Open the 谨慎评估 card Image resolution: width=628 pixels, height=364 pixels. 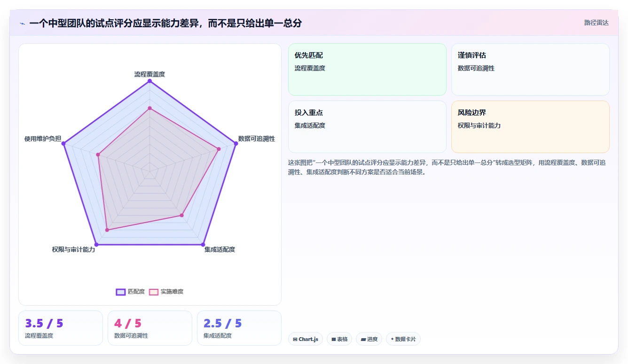point(530,70)
